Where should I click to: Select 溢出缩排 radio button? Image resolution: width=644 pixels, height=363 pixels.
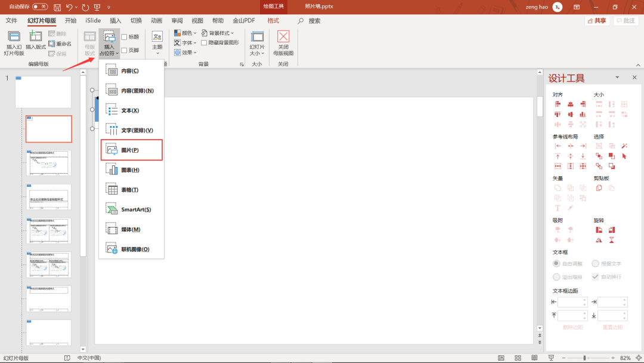(x=556, y=276)
